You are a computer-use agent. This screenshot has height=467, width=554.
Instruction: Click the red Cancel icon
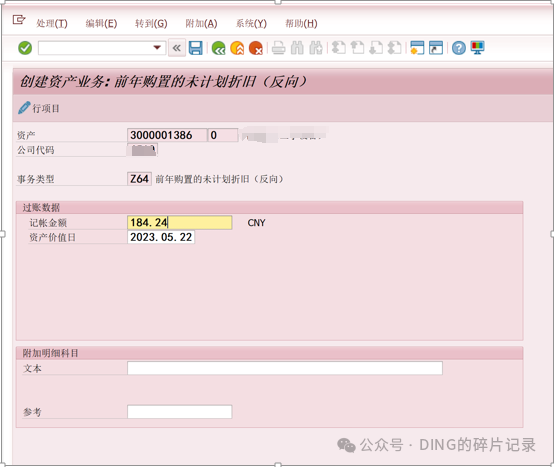pos(255,48)
